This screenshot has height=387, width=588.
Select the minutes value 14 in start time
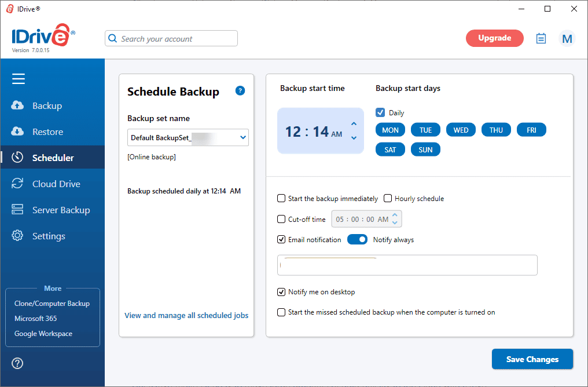[x=321, y=132]
